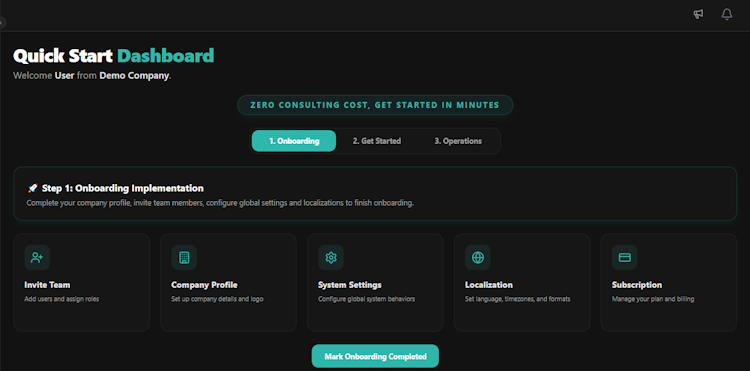This screenshot has height=371, width=750.
Task: Expand the collapsed sidebar handle at left edge
Action: click(x=2, y=22)
